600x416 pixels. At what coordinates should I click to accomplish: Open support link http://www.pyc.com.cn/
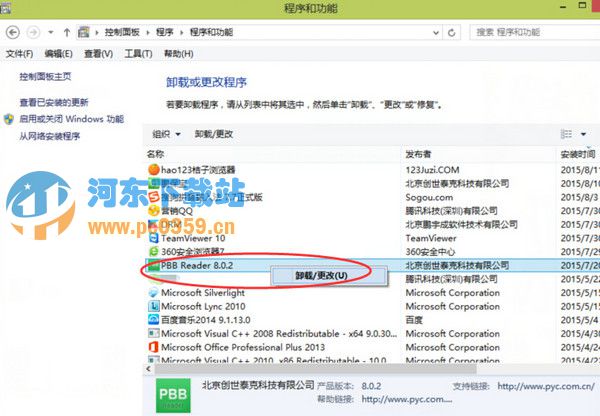click(546, 387)
